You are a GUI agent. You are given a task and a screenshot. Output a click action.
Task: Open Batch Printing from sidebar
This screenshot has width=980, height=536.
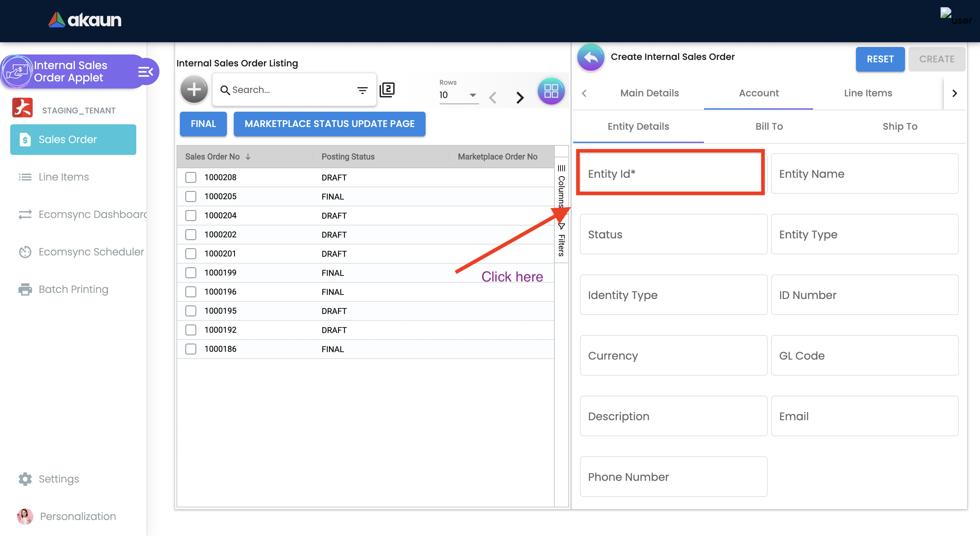73,289
